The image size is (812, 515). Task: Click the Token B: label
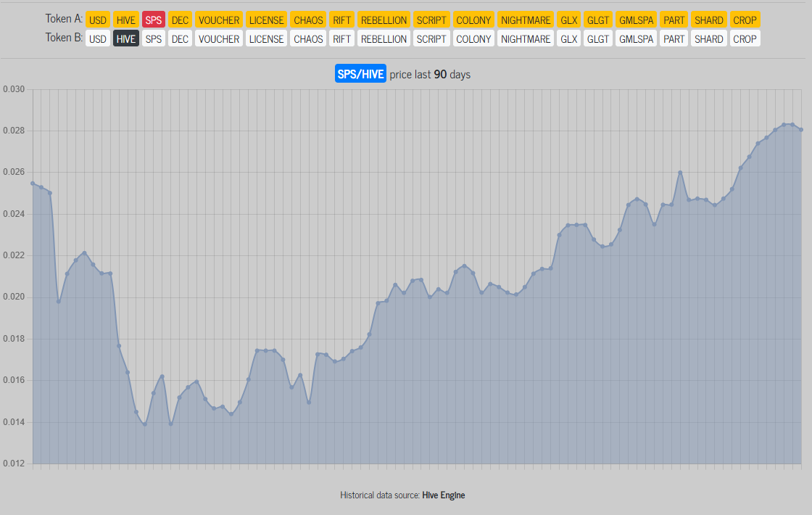point(65,37)
